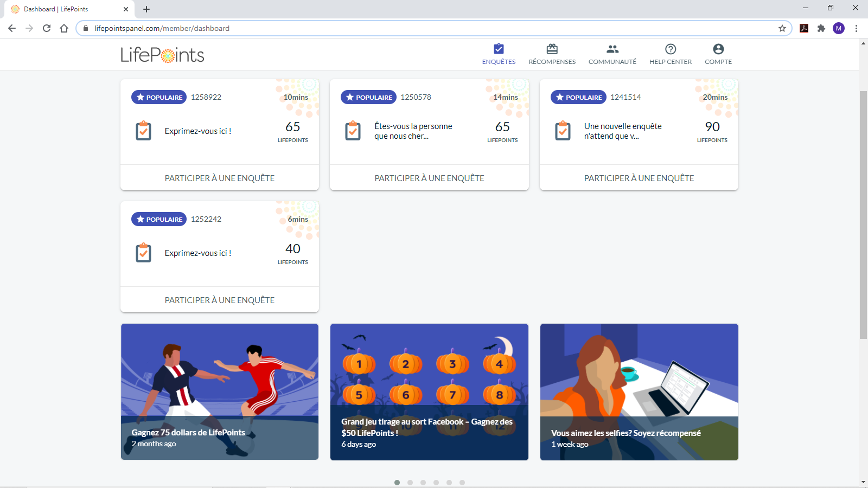Click the clipboard icon for survey 1252242
868x488 pixels.
(143, 253)
